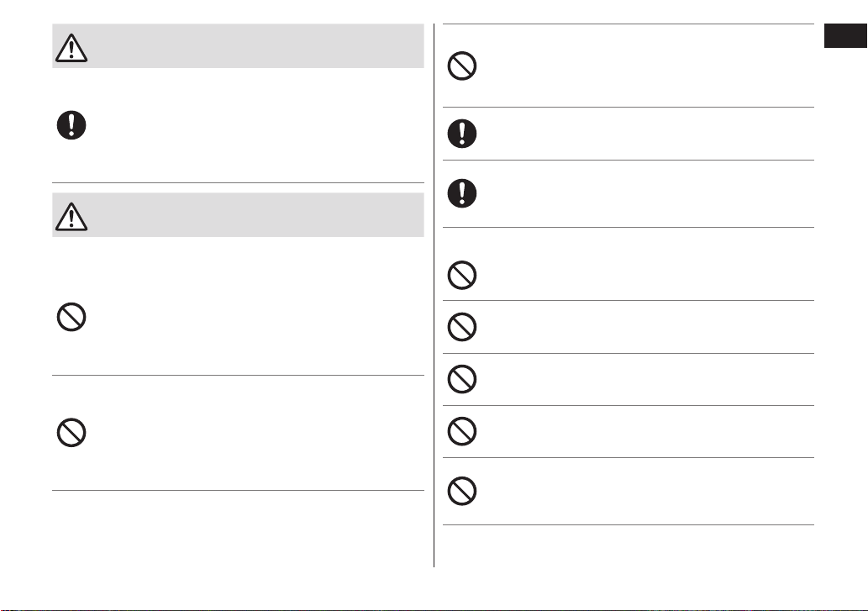Select the topmost prohibition symbol in right column
The image size is (868, 611).
pos(462,66)
